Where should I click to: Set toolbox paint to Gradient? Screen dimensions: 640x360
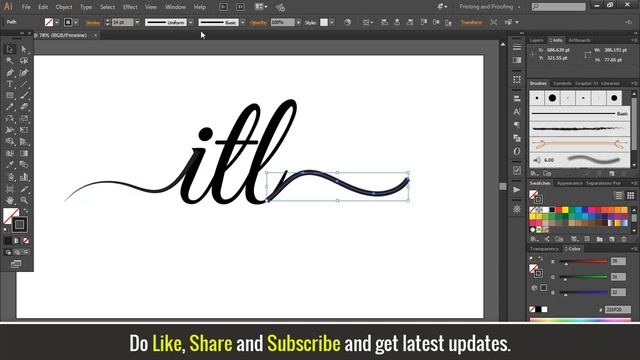point(17,241)
